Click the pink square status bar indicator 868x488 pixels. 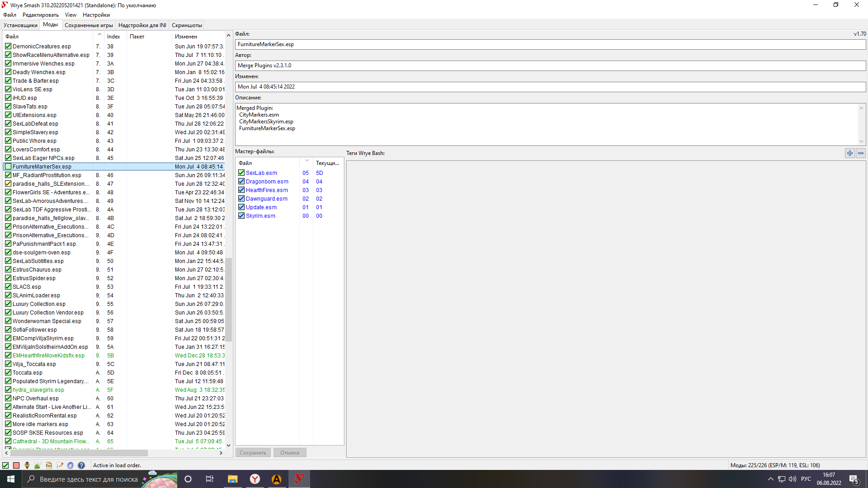(16, 465)
